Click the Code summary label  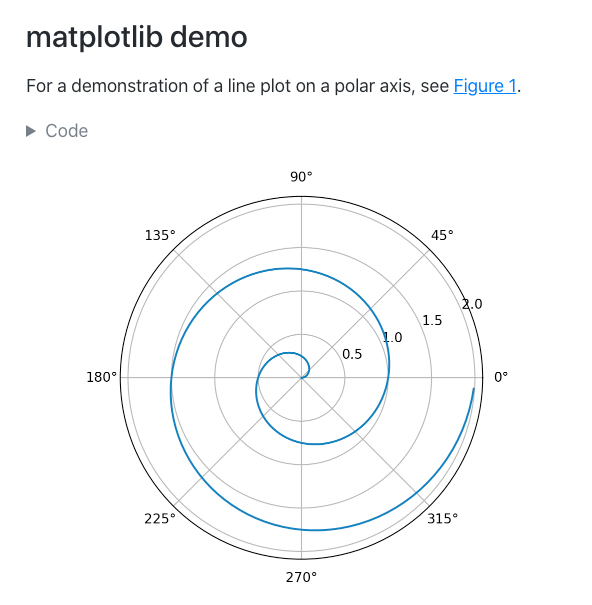click(x=67, y=131)
